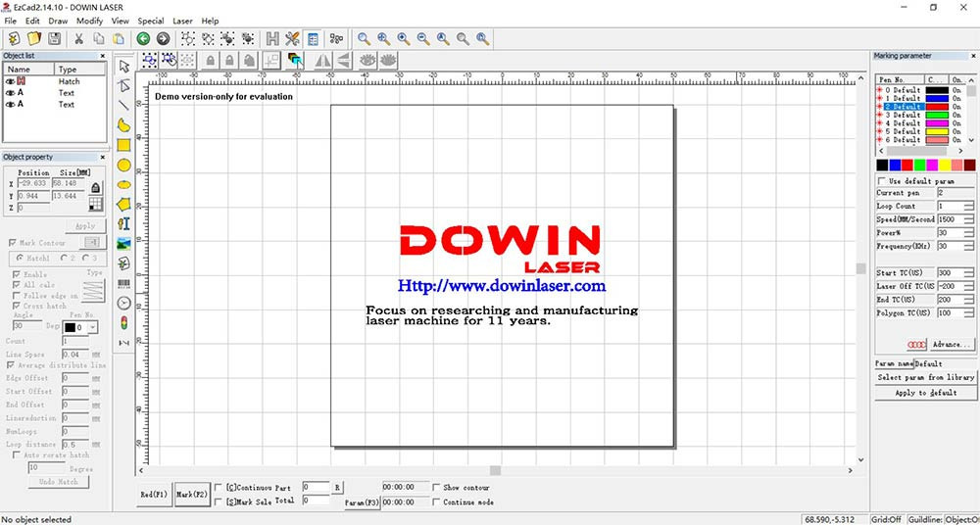The image size is (980, 525).
Task: Open the Modify menu
Action: pos(89,21)
